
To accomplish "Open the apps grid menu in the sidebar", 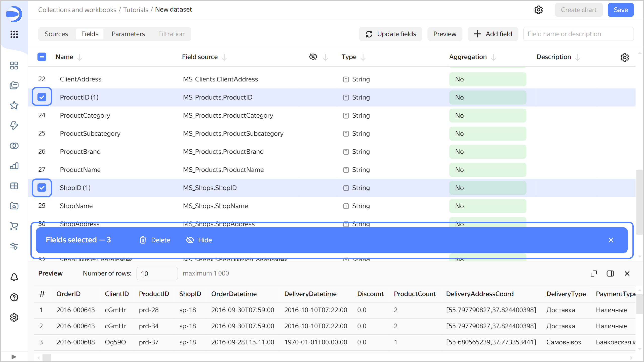I will coord(14,34).
